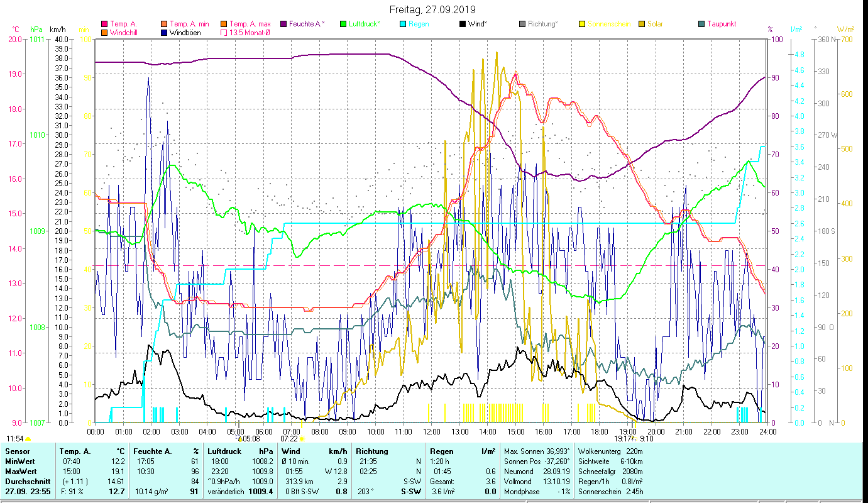Click the °C axis unit label
Screen dimensions: 868x503
click(x=16, y=30)
